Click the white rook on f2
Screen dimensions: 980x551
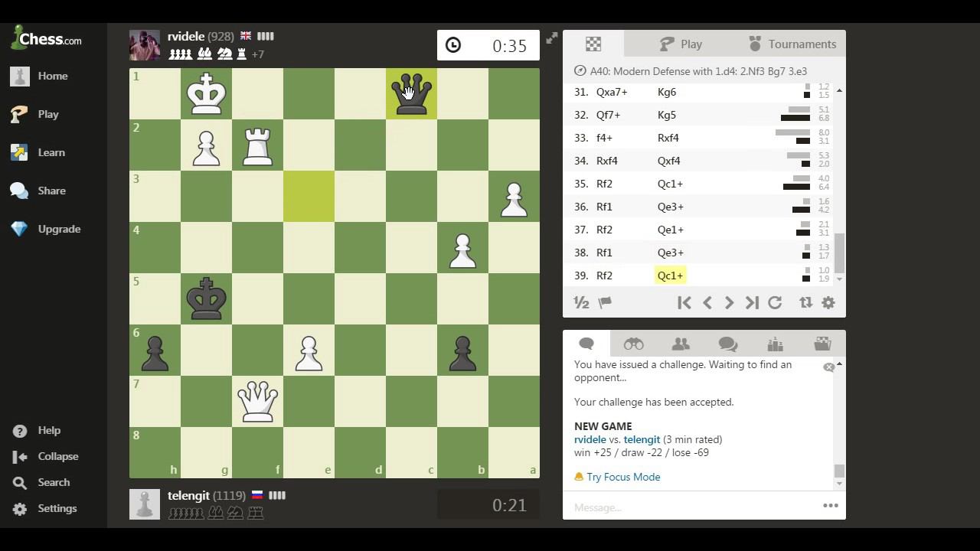(x=257, y=145)
